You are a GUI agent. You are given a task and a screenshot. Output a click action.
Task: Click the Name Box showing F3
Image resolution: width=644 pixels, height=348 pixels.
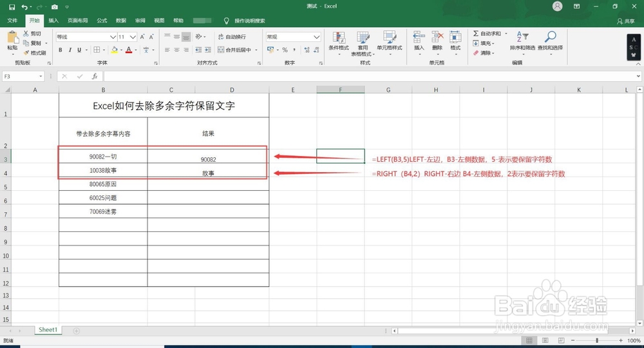23,77
